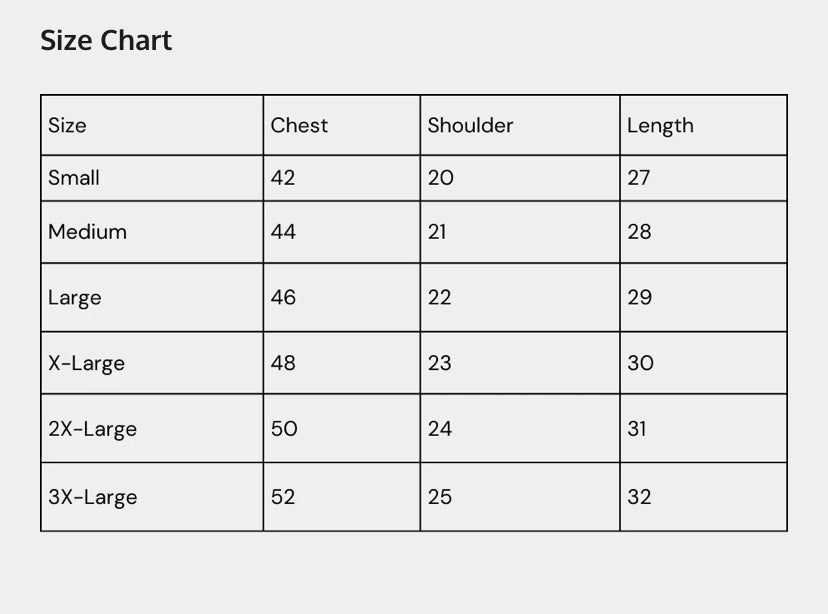Select the Size column header
The height and width of the screenshot is (614, 828).
tap(67, 125)
